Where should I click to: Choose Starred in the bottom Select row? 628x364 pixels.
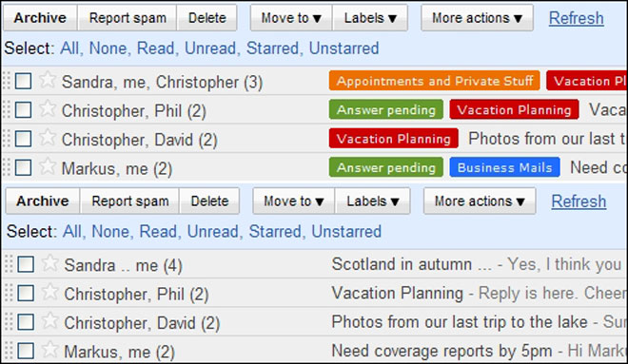pyautogui.click(x=275, y=232)
